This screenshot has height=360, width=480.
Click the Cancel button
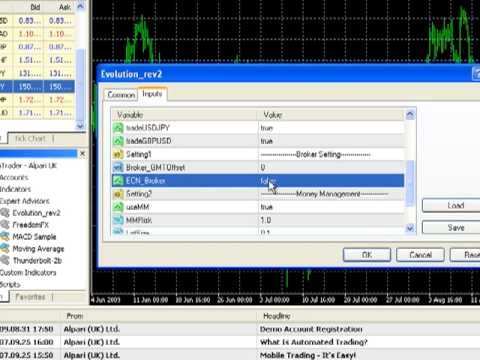coord(420,255)
